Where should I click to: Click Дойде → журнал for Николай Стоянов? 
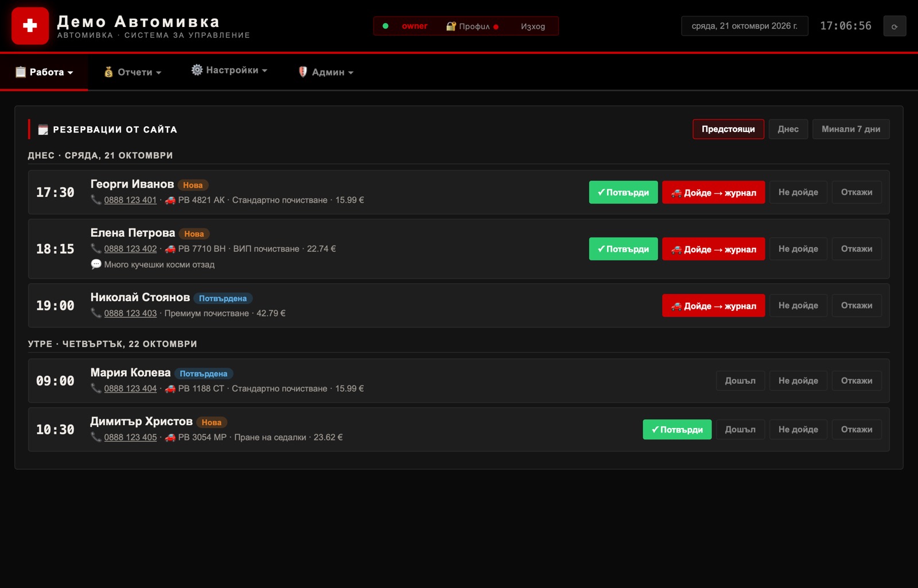coord(713,306)
